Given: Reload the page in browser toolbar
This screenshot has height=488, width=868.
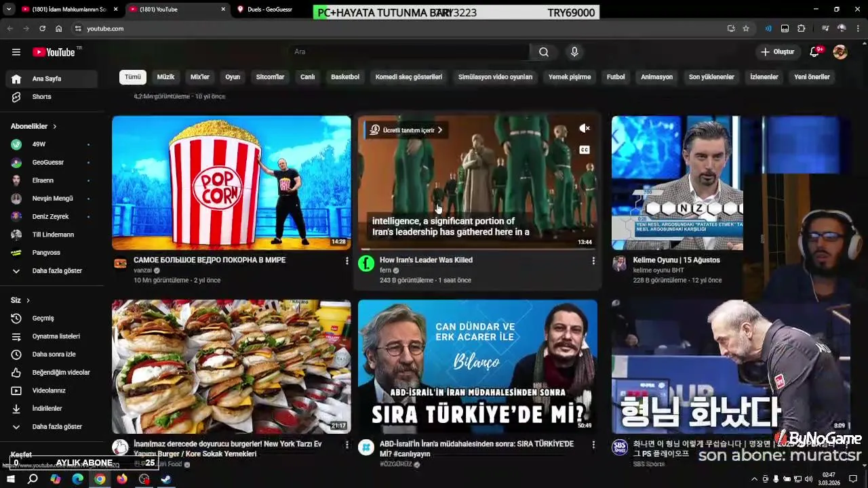Looking at the screenshot, I should [x=43, y=28].
